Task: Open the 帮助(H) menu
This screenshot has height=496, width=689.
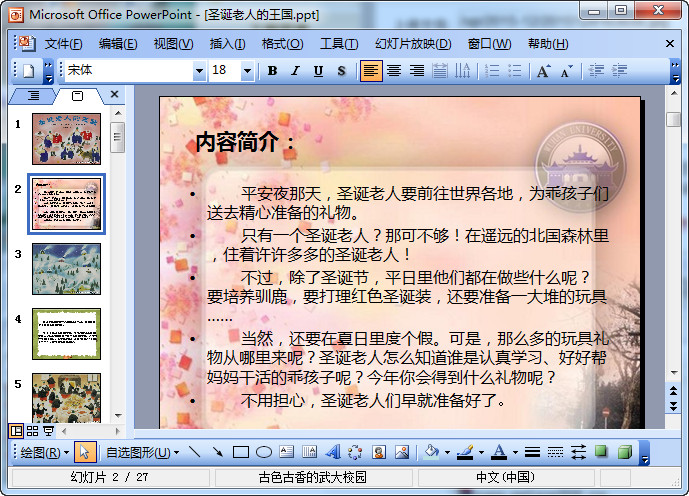Action: pyautogui.click(x=548, y=44)
